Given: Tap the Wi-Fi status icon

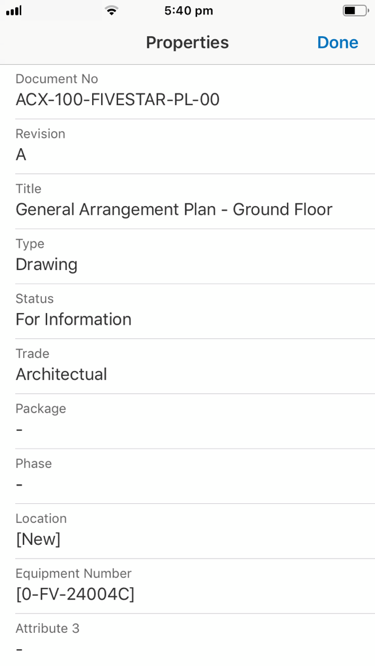Looking at the screenshot, I should (112, 11).
